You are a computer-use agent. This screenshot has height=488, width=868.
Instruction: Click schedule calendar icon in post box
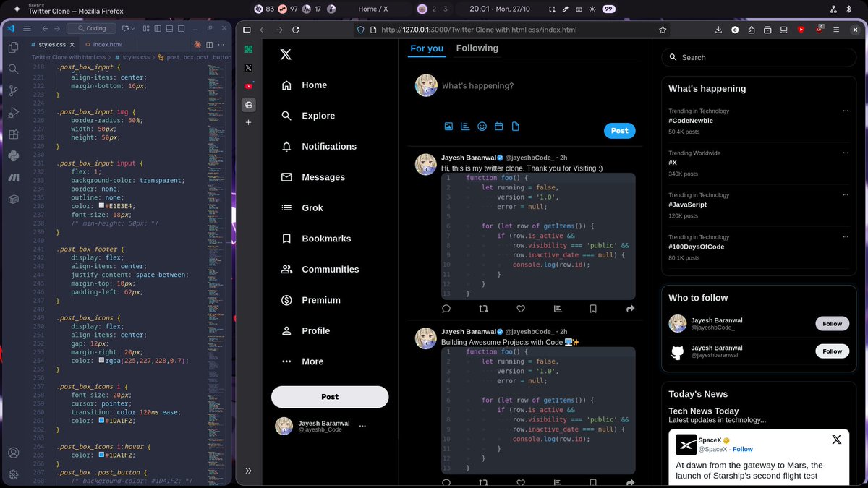pos(498,127)
